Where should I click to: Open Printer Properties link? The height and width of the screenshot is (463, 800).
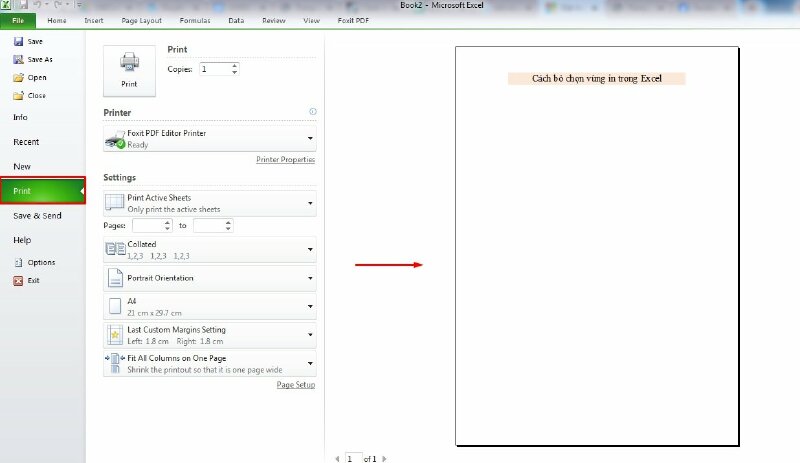click(x=285, y=159)
